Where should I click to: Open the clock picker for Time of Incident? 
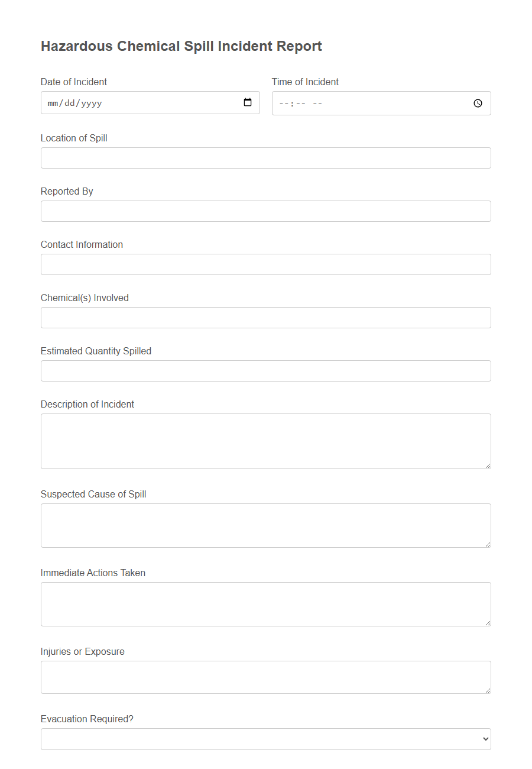tap(478, 103)
